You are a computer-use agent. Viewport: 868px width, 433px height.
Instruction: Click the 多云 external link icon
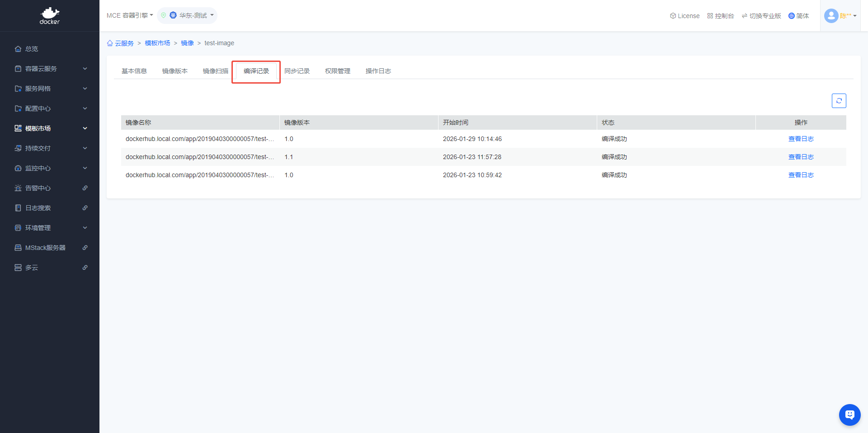point(85,268)
